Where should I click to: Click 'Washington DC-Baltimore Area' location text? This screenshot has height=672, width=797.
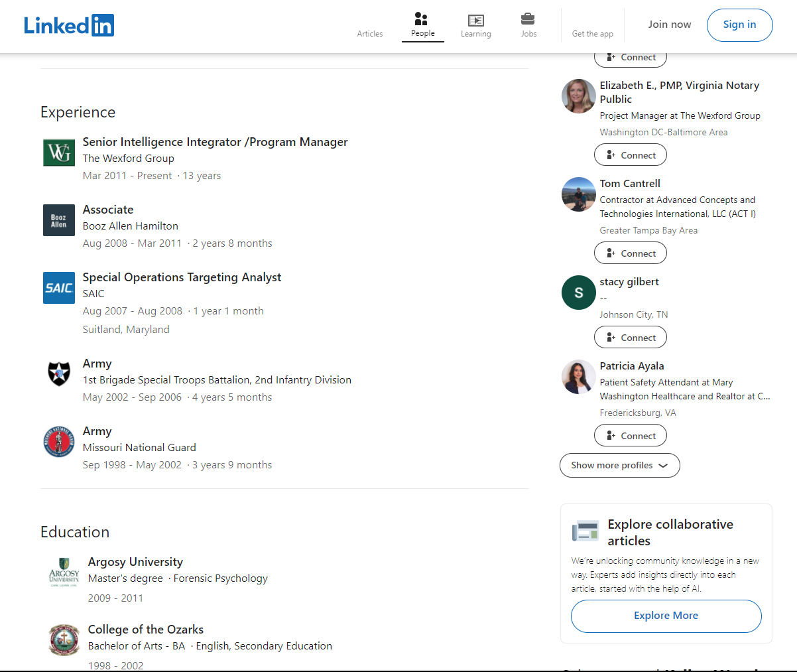pos(664,133)
